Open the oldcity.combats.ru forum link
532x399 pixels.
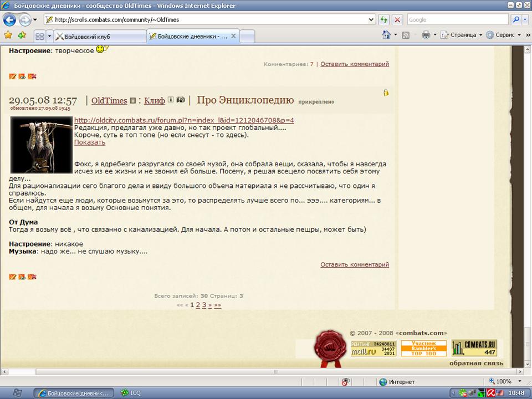click(184, 120)
